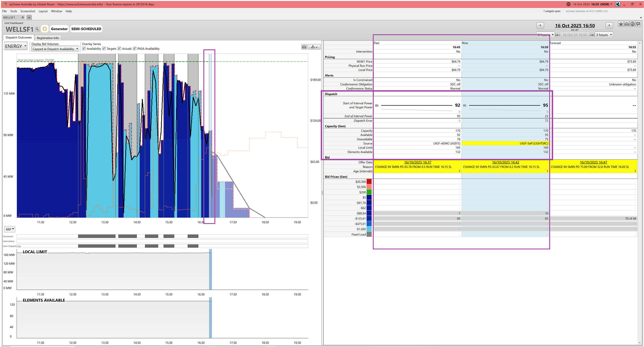Screen dimensions: 644x347
Task: Step back one interval with left arrow
Action: point(540,25)
